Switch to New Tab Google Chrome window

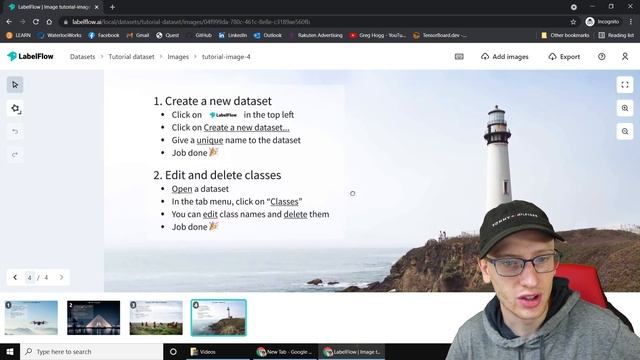point(284,351)
